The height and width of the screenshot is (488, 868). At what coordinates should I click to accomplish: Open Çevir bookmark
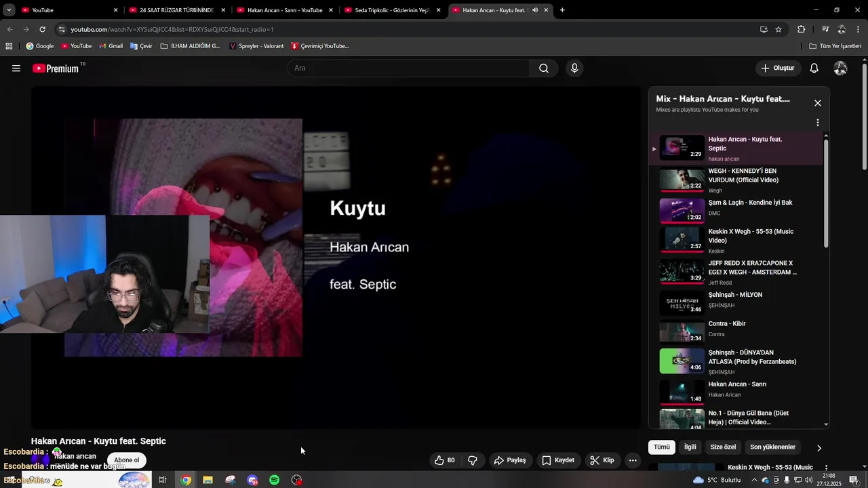[140, 46]
